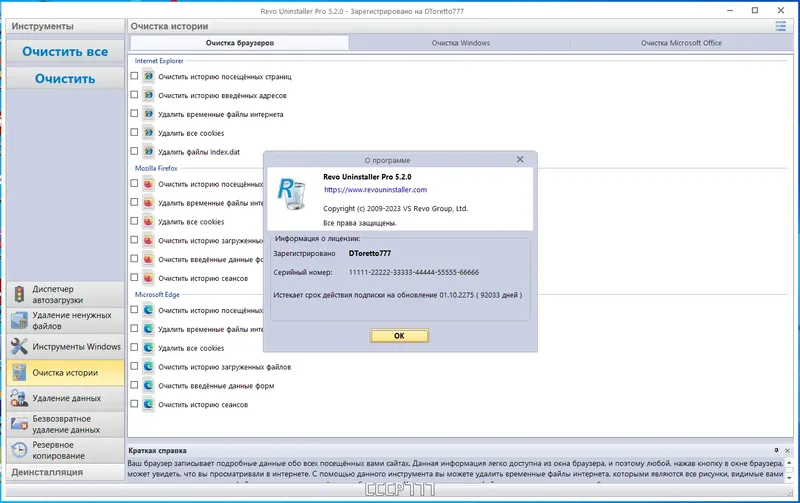Check Edge Очистить историю сеансов box
The image size is (800, 503).
[134, 404]
